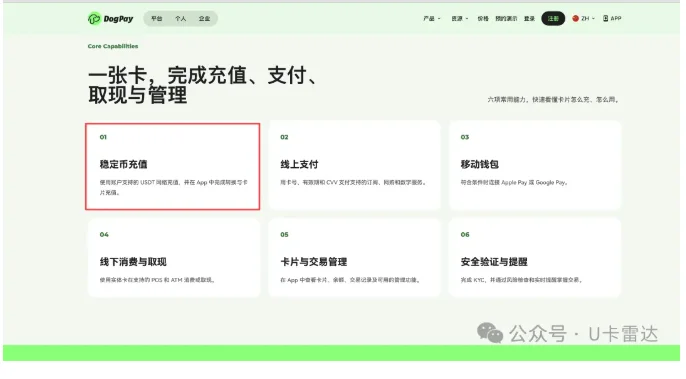The image size is (686, 379).
Task: Click the 完成 KYC description text
Action: coord(522,280)
